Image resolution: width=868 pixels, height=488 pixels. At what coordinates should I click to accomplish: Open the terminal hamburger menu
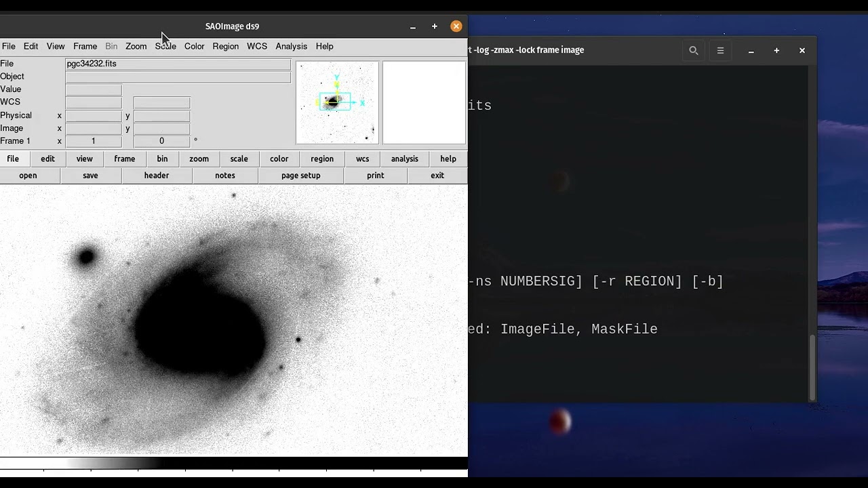[x=720, y=50]
